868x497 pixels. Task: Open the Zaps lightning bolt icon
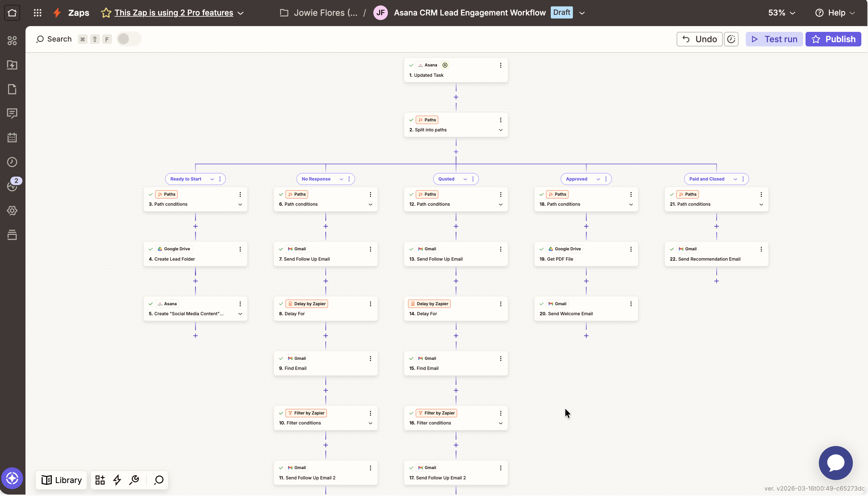(x=57, y=13)
